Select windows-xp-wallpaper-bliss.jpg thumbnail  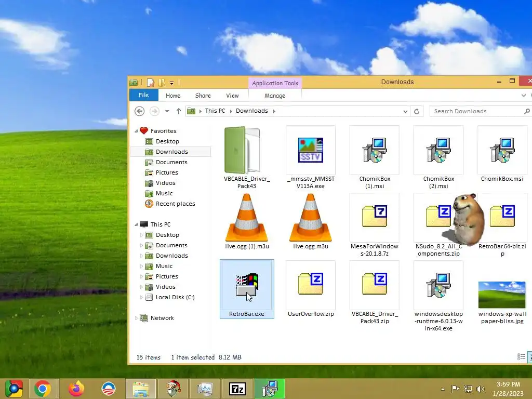pos(502,295)
